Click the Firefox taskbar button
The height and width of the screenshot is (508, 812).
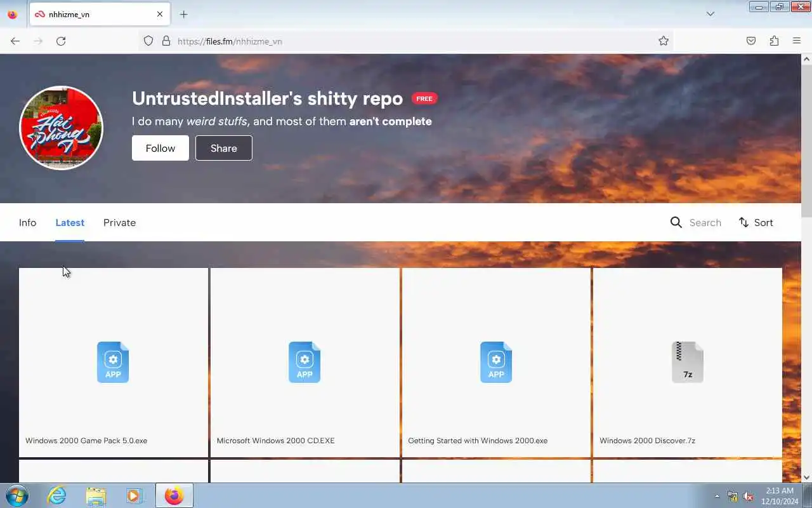pos(174,495)
